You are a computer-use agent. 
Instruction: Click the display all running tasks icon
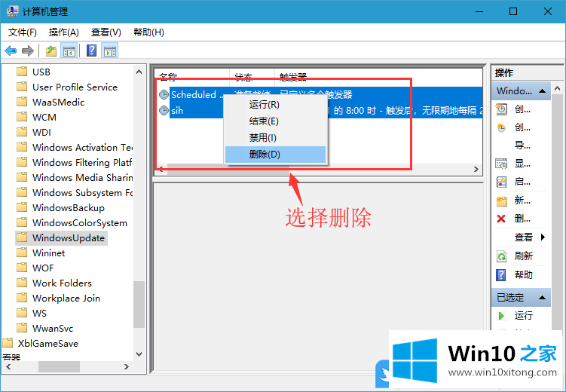tap(501, 164)
